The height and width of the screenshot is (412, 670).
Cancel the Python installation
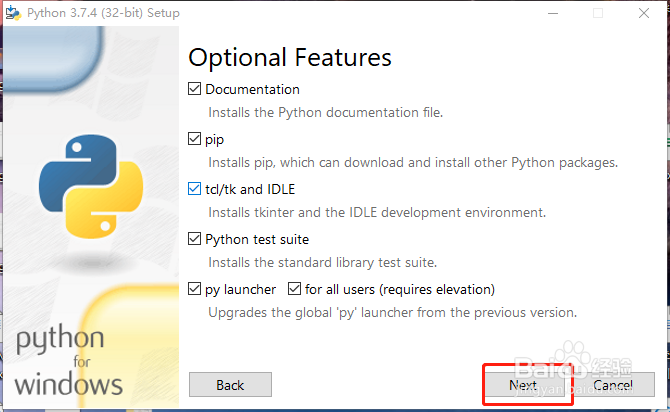[x=611, y=385]
